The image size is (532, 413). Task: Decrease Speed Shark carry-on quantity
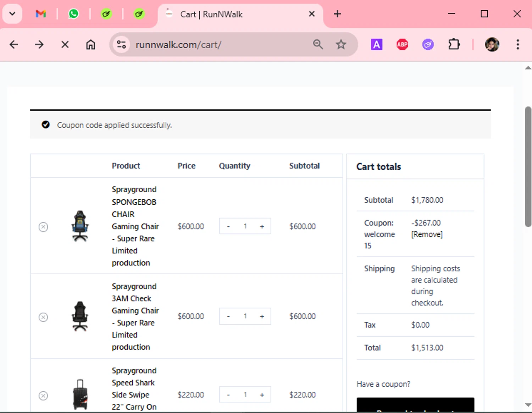pyautogui.click(x=228, y=395)
